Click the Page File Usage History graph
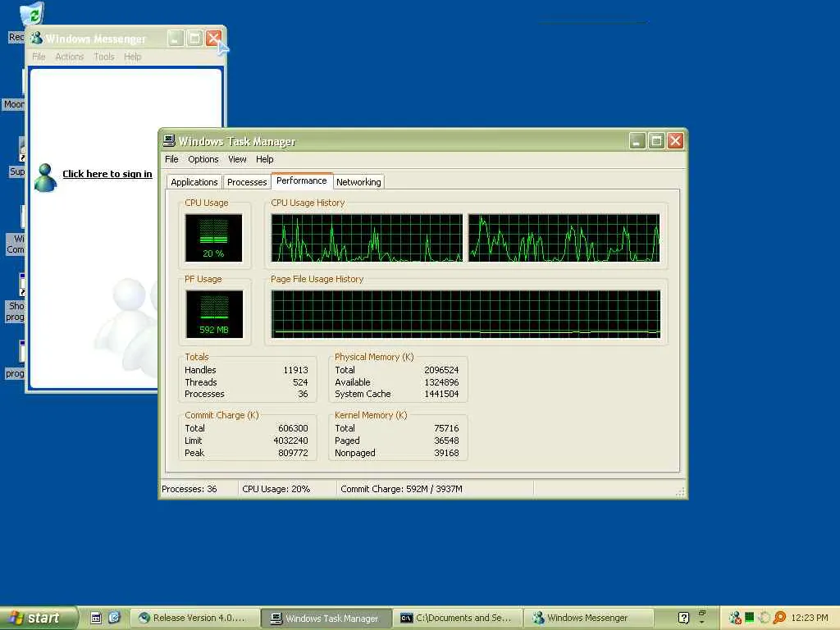Screen dimensions: 840x630 (466, 314)
